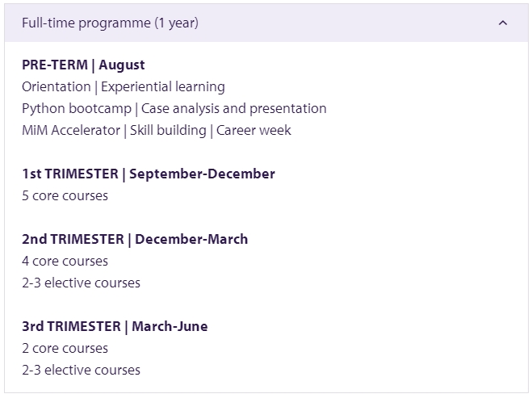
Task: Select the 'Orientation' text
Action: click(x=57, y=87)
